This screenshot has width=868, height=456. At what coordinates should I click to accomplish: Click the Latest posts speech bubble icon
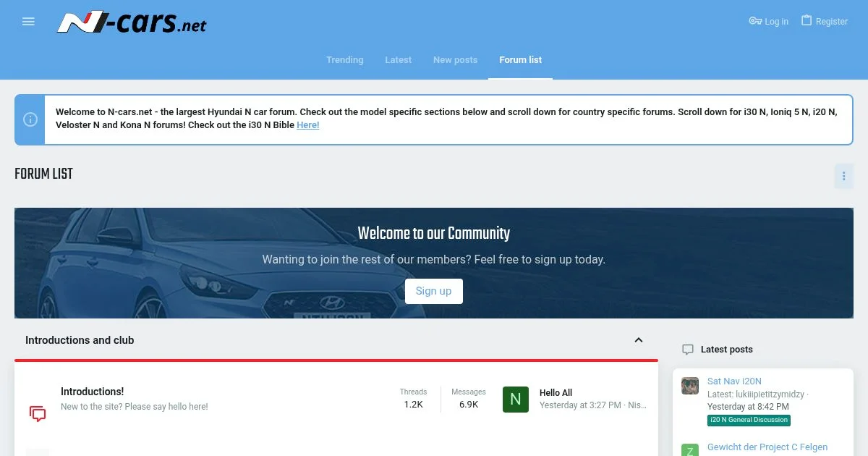point(688,350)
